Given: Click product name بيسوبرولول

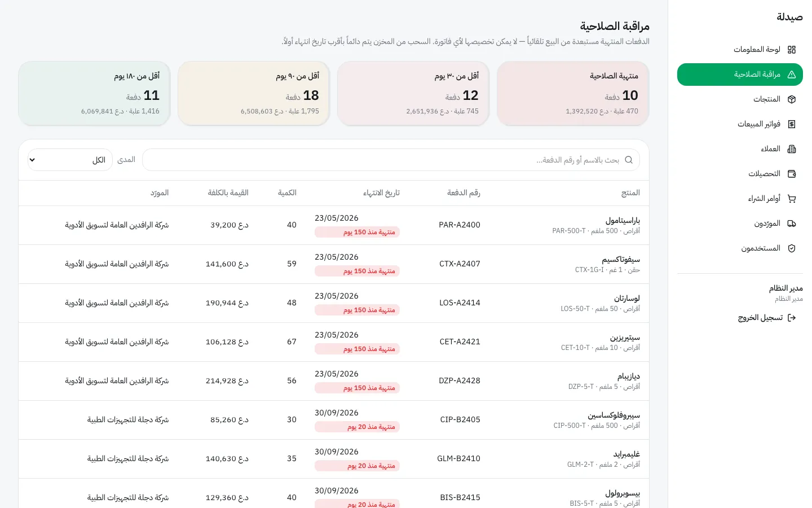Looking at the screenshot, I should pyautogui.click(x=623, y=493).
